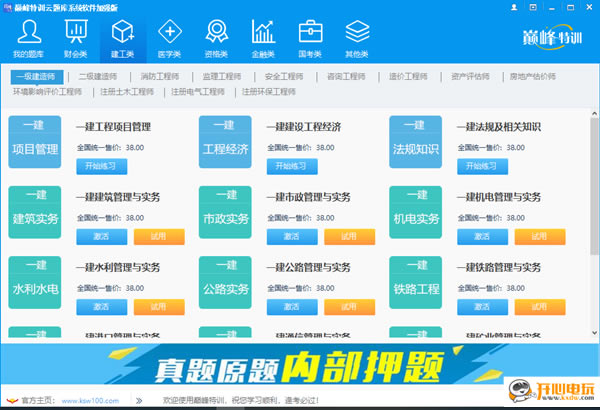Open the 我的题库 icon in top bar
Viewport: 600px width, 410px height.
click(x=29, y=38)
